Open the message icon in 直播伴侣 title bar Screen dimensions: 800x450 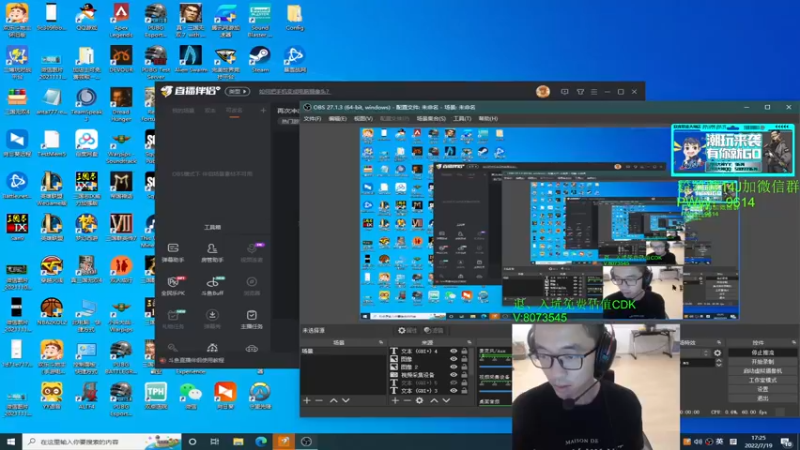(564, 92)
